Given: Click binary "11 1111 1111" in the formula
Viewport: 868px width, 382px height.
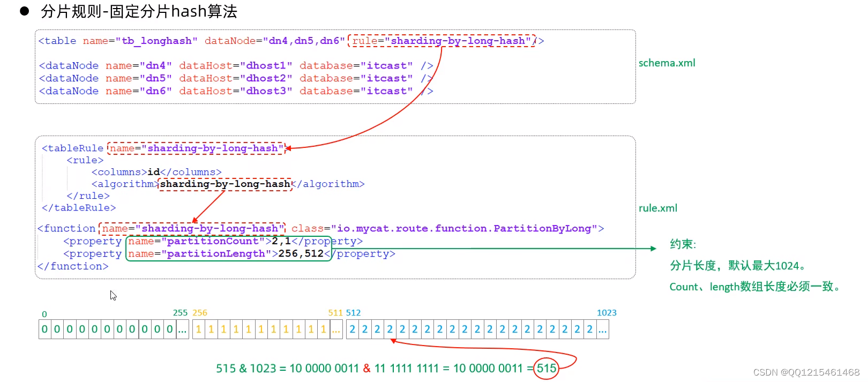Looking at the screenshot, I should 406,369.
